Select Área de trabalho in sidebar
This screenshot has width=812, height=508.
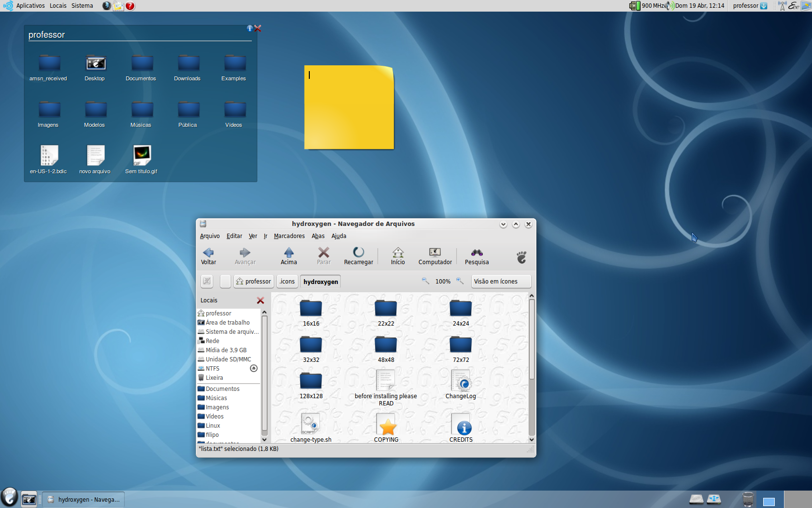point(228,322)
